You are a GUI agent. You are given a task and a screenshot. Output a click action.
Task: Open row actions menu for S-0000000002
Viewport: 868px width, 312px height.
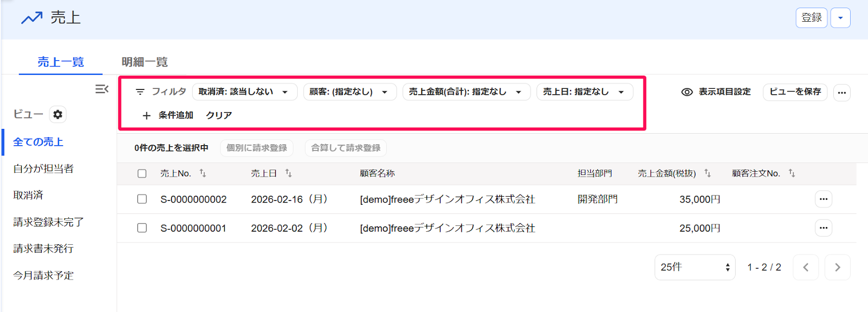(824, 199)
